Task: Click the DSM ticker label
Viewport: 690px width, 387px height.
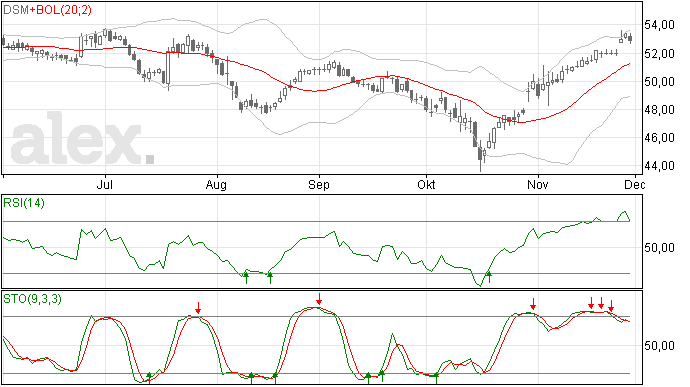Action: 16,10
